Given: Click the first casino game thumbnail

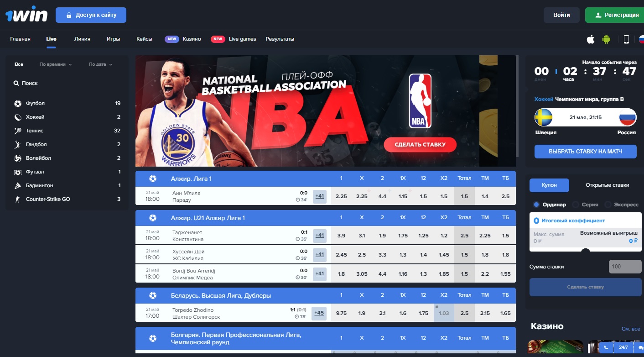Looking at the screenshot, I should coord(555,347).
